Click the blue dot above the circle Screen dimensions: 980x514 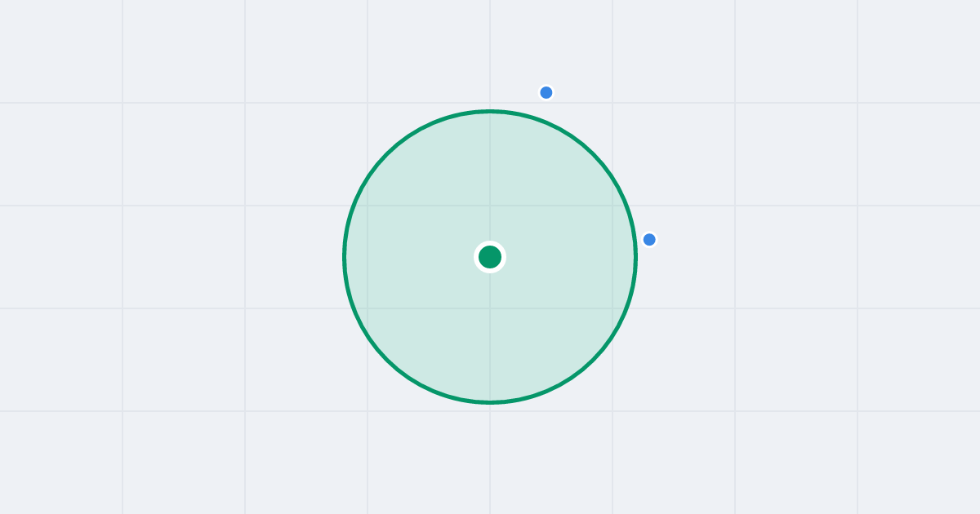tap(546, 92)
